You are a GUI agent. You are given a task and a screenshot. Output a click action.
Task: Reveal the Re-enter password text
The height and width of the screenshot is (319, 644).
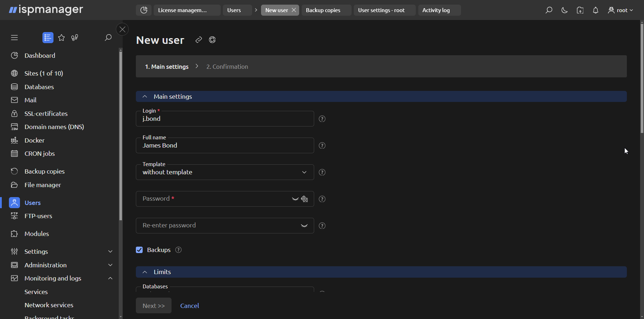click(304, 226)
